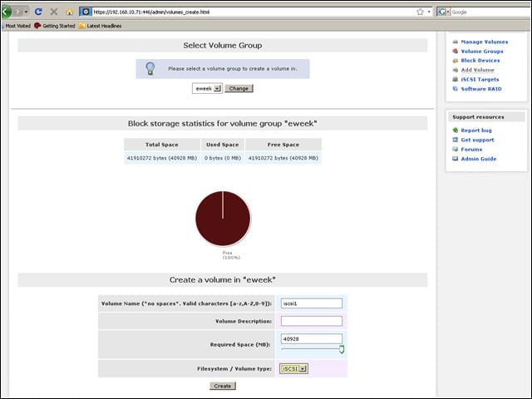
Task: Click the stop loading X icon
Action: 53,12
